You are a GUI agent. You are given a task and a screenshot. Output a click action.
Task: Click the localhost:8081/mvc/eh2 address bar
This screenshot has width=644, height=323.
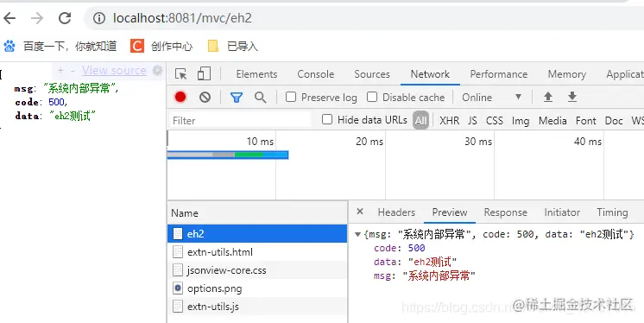click(x=363, y=18)
